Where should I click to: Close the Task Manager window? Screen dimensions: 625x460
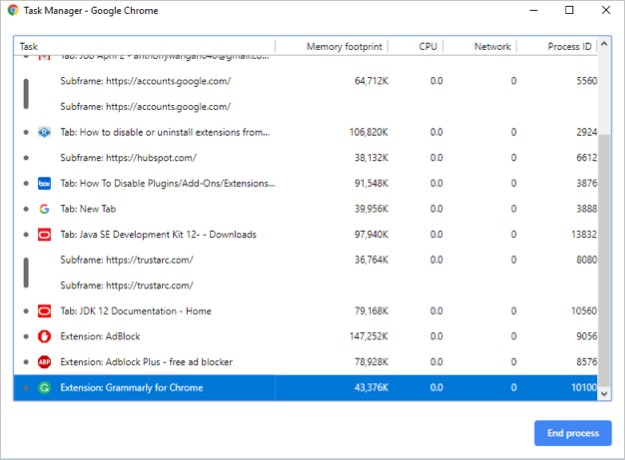click(606, 10)
